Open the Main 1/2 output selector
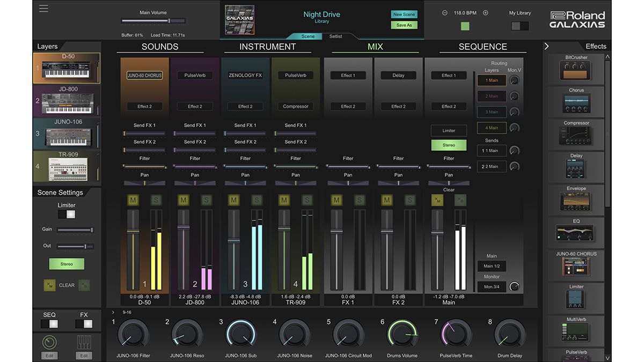644x362 pixels. 492,266
